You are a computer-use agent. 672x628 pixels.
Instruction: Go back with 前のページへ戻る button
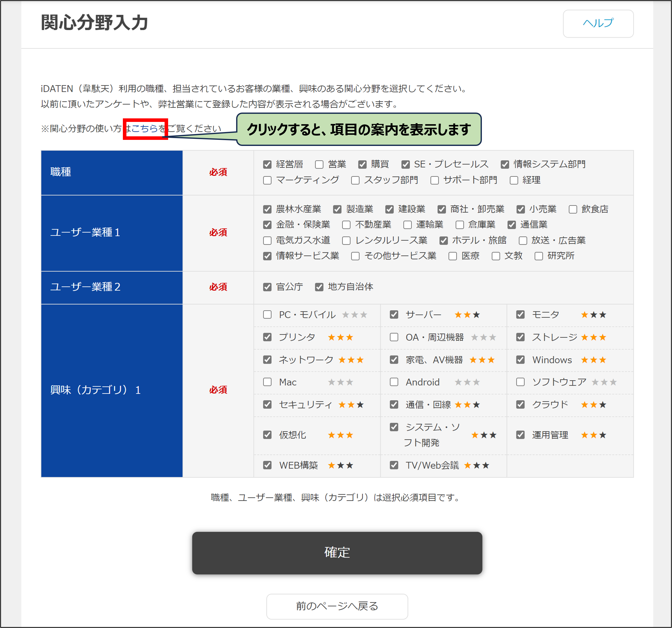click(x=337, y=606)
